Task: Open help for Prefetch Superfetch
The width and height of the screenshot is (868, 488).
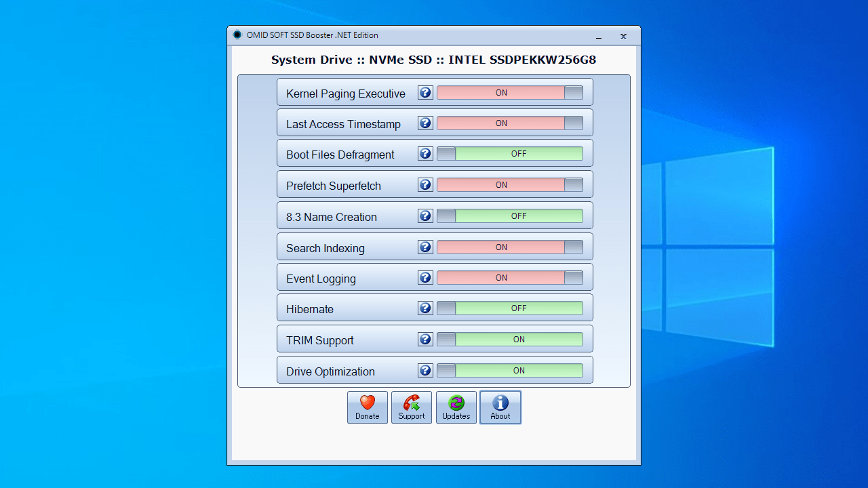Action: click(x=425, y=185)
